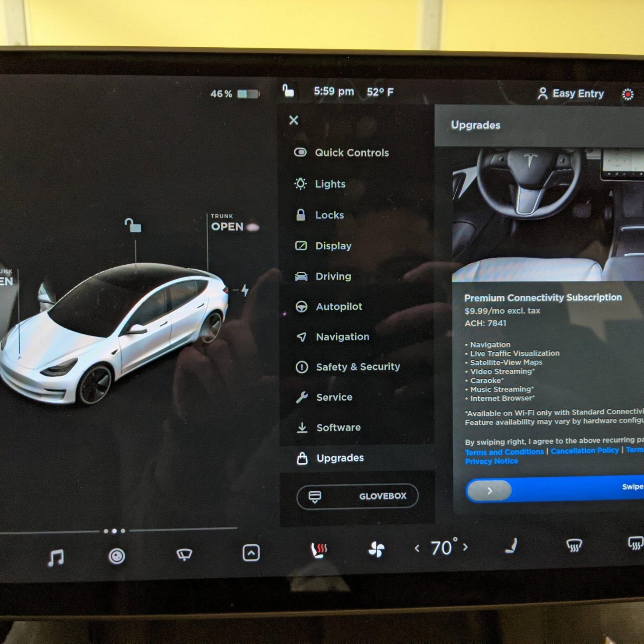Viewport: 644px width, 644px height.
Task: Open the dashcam camera circle icon
Action: pyautogui.click(x=116, y=556)
